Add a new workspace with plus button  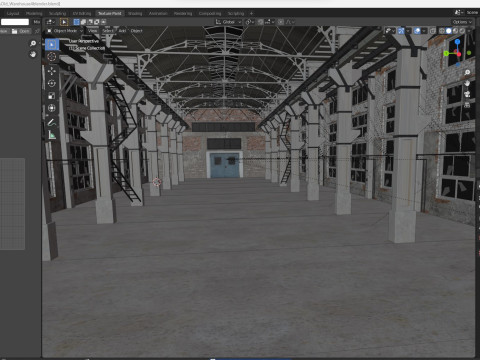[x=251, y=13]
